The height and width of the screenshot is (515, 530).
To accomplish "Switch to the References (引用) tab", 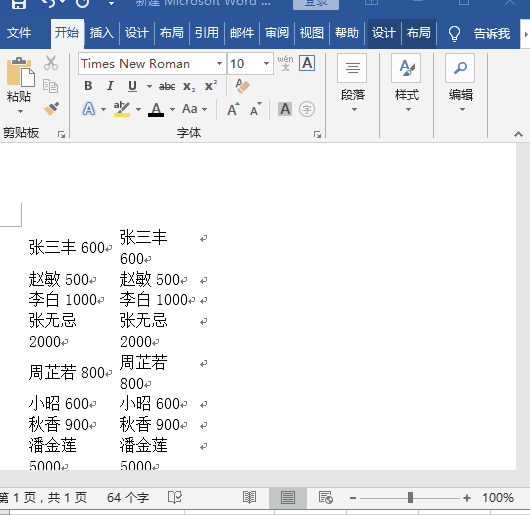I will point(207,33).
